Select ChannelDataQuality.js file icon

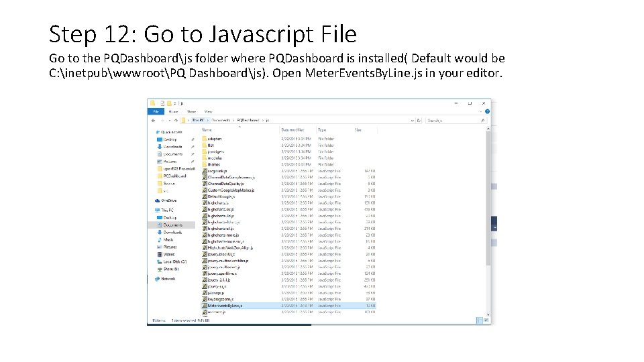(x=204, y=184)
